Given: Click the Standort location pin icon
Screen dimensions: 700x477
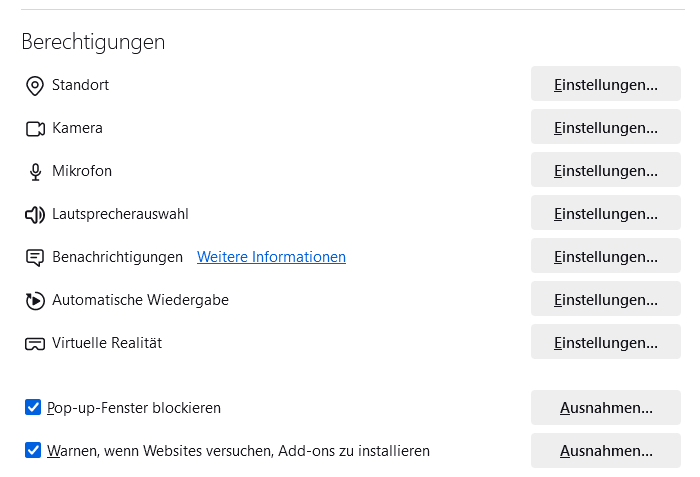Looking at the screenshot, I should 35,86.
